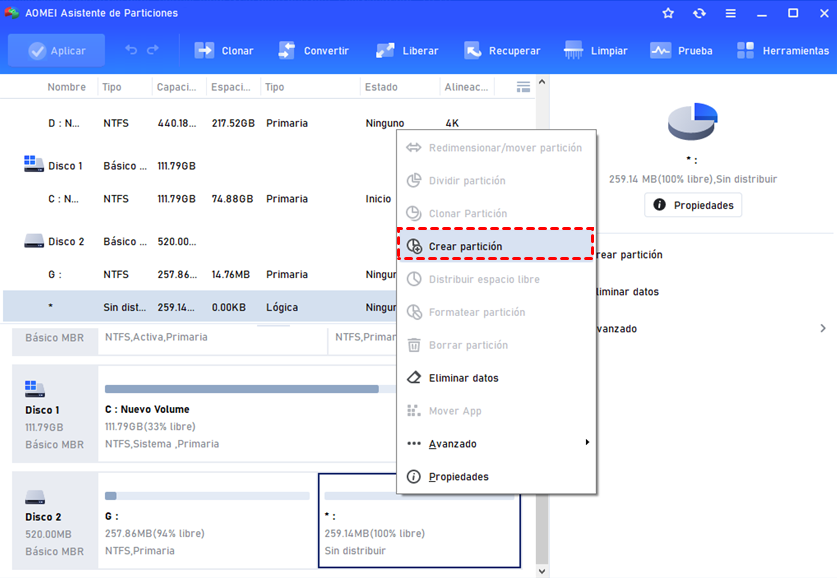This screenshot has height=578, width=837.
Task: Undo the last operation
Action: tap(131, 50)
